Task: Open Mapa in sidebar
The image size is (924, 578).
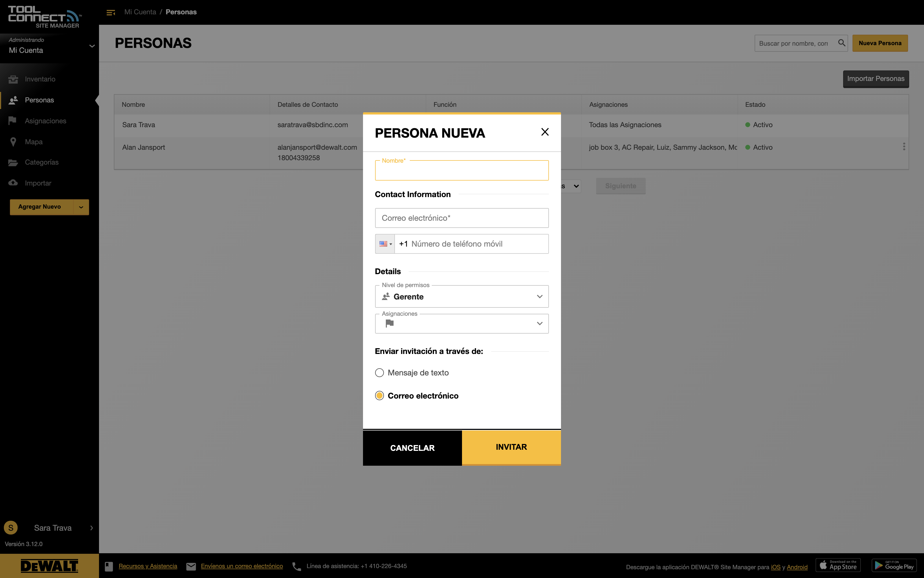Action: [34, 142]
